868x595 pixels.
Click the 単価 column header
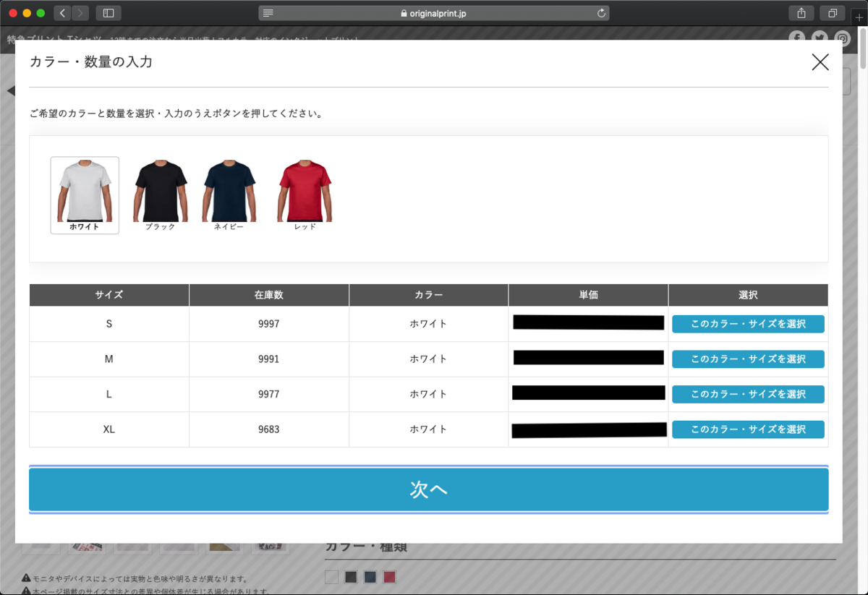(x=588, y=295)
